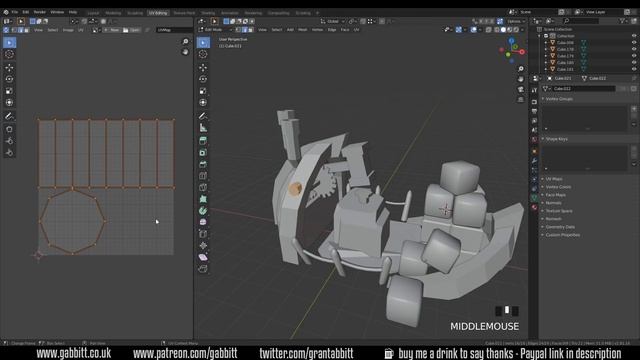This screenshot has height=360, width=640.
Task: Select the Poly Build tool
Action: tap(203, 199)
